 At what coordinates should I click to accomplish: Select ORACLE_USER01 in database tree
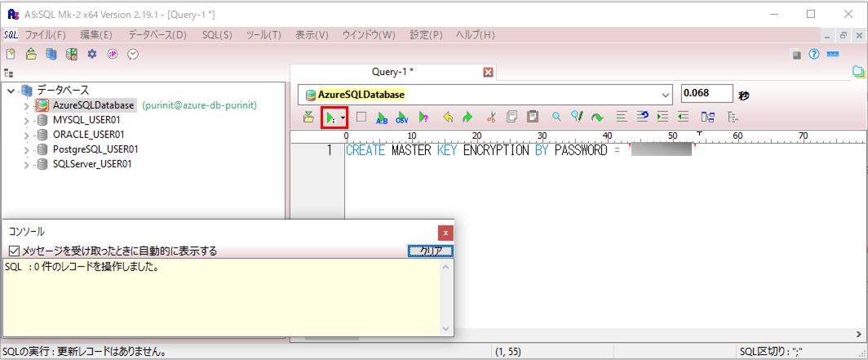point(89,135)
